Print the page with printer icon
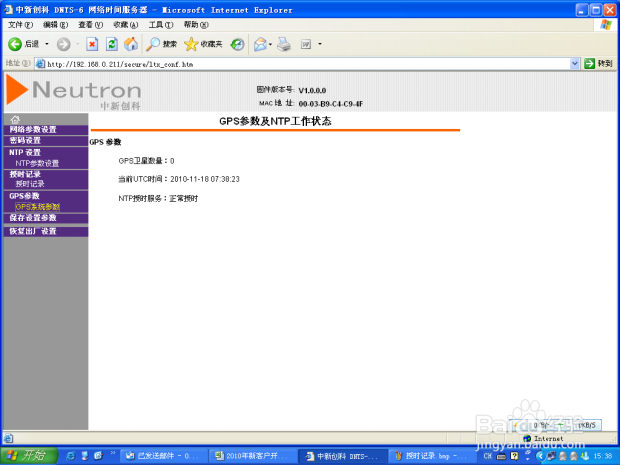This screenshot has width=620, height=466. [284, 44]
